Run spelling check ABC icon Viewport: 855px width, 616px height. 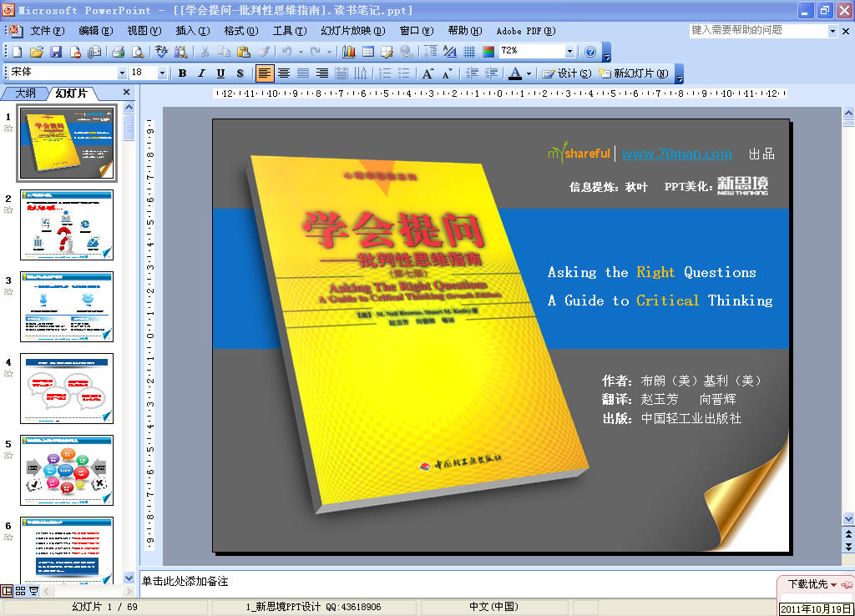tap(161, 52)
